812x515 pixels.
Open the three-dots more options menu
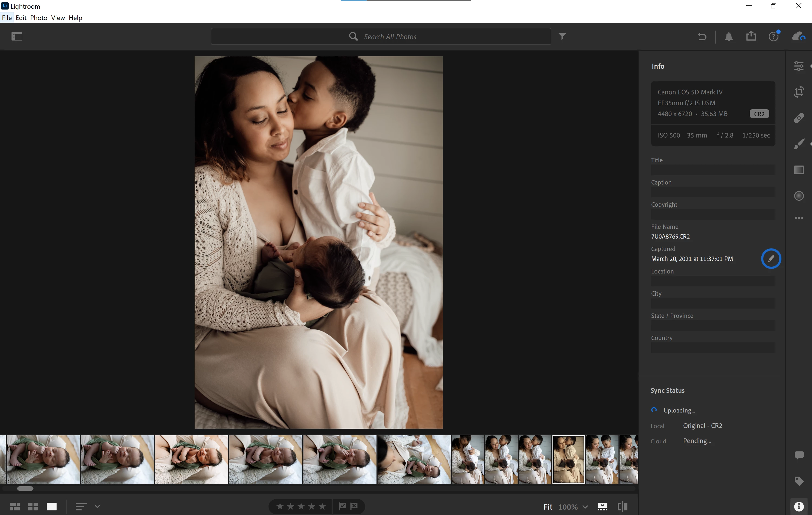pyautogui.click(x=798, y=218)
